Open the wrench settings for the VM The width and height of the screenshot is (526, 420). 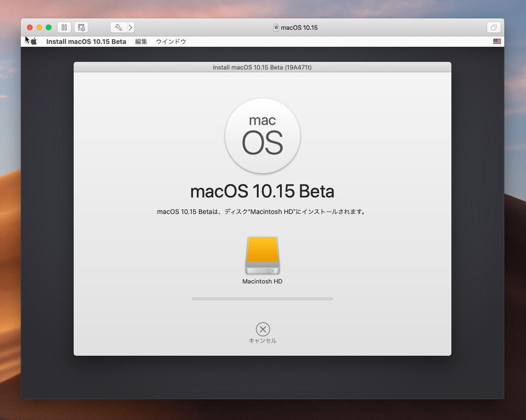point(118,27)
